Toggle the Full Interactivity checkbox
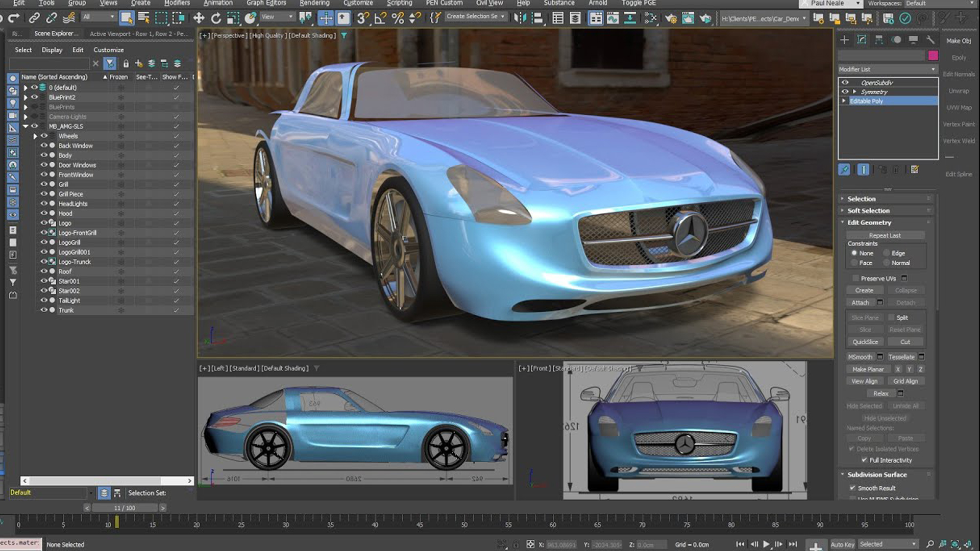The image size is (980, 551). tap(864, 460)
